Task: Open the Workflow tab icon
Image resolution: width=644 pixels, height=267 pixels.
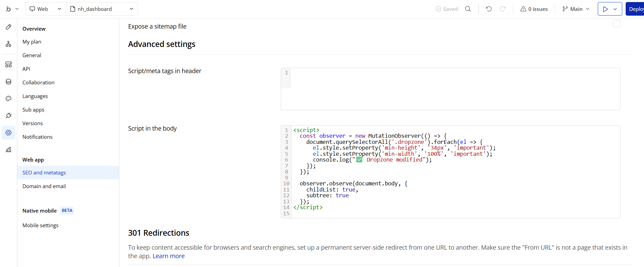Action: point(8,44)
